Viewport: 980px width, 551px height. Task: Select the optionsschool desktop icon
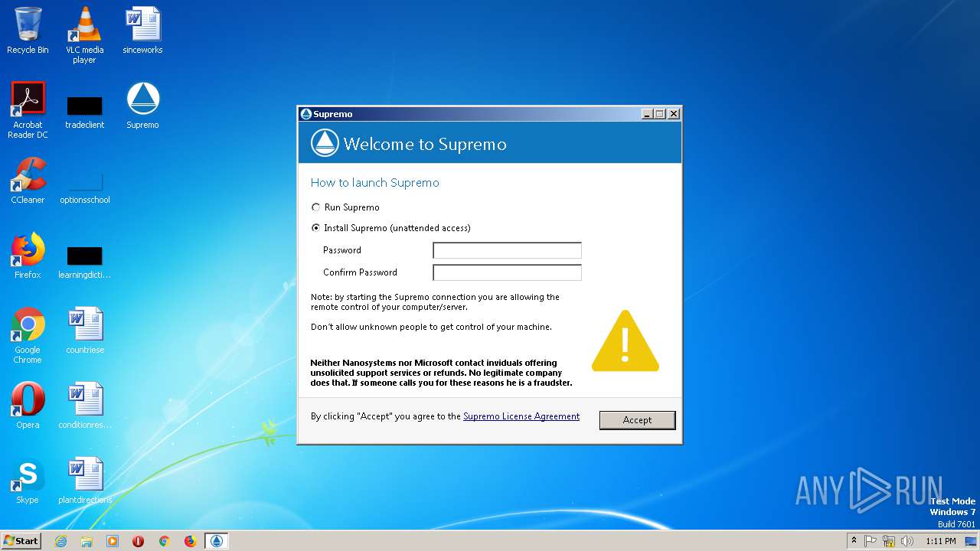pos(84,187)
